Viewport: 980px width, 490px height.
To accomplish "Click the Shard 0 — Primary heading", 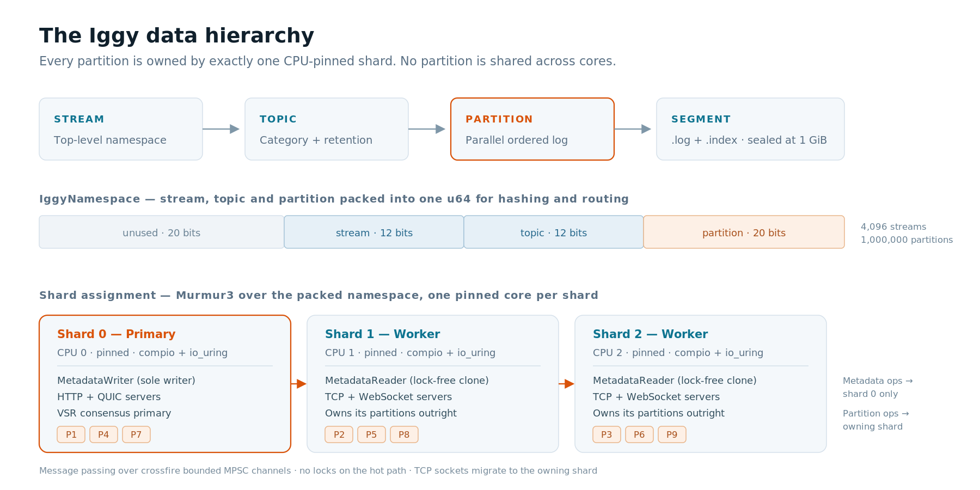I will tap(117, 334).
